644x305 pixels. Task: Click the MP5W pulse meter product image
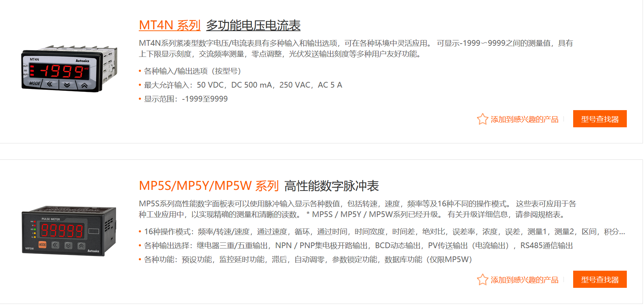pyautogui.click(x=69, y=231)
